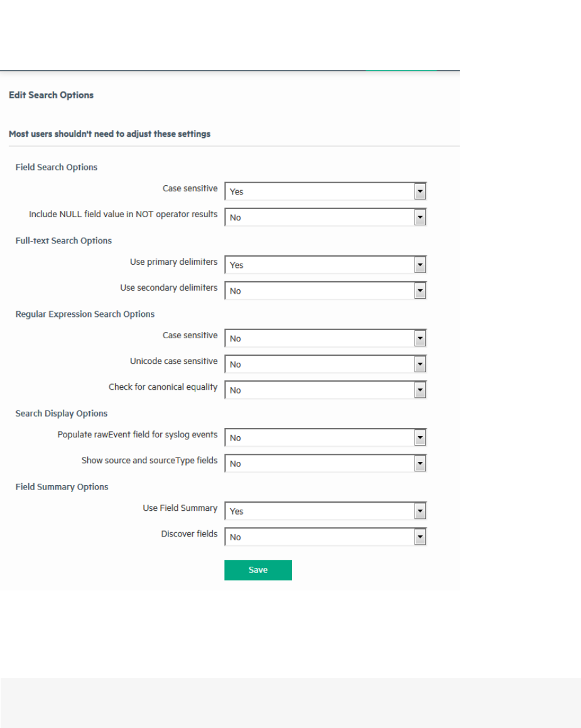Click Regular Expression Search Options section heading
Viewport: 581px width, 728px height.
coord(85,314)
